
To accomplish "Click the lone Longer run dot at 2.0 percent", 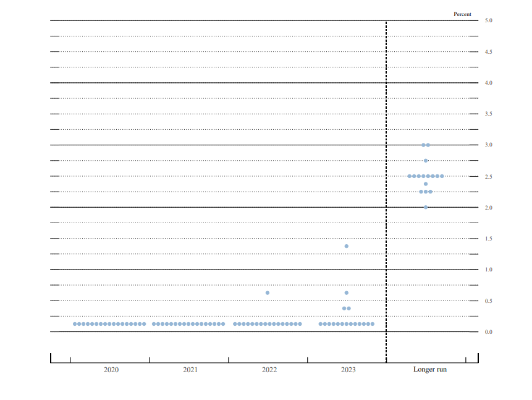I will pyautogui.click(x=426, y=207).
